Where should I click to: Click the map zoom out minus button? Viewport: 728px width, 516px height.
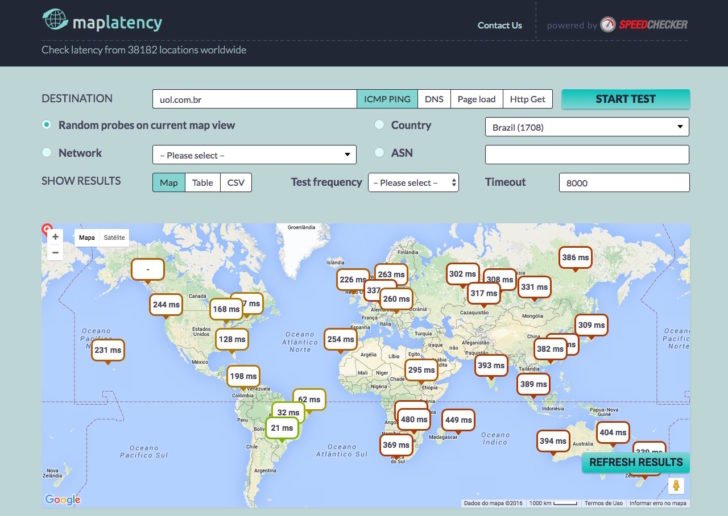[55, 253]
